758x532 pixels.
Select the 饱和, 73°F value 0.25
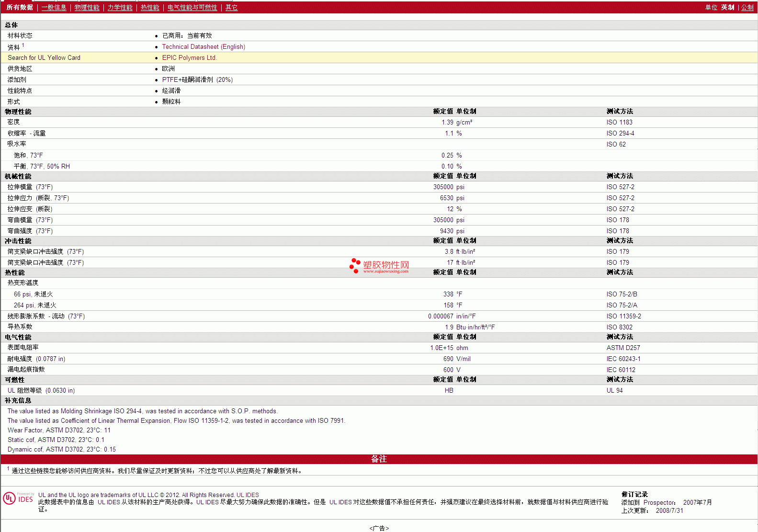(x=447, y=156)
